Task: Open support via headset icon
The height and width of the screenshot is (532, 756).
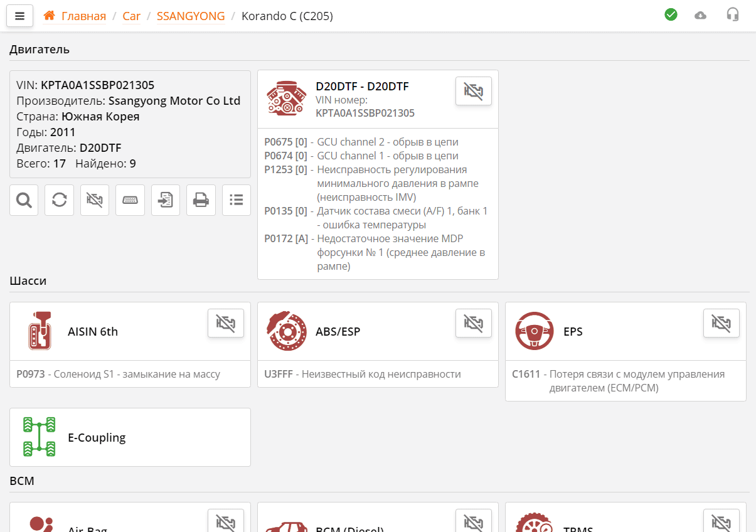Action: click(732, 14)
